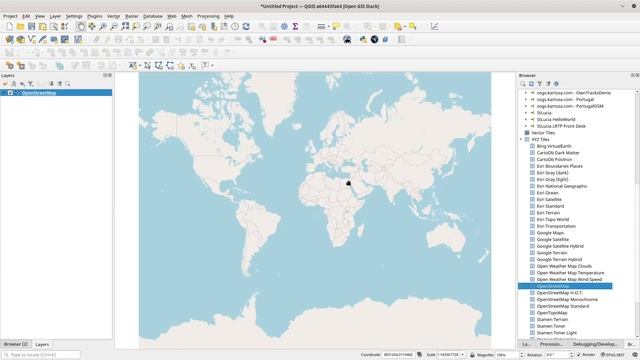This screenshot has width=640, height=360.
Task: Select CartoDb Dark Matter tile layer
Action: coord(558,153)
